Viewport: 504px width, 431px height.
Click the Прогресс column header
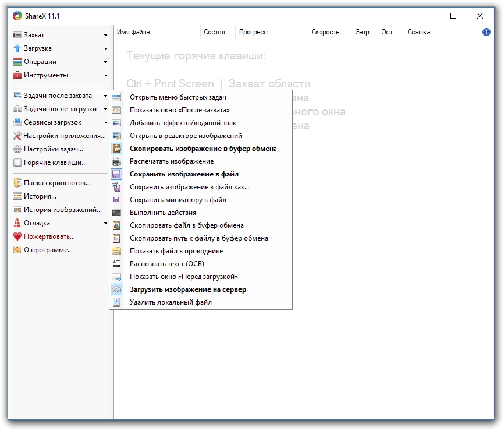[x=272, y=32]
